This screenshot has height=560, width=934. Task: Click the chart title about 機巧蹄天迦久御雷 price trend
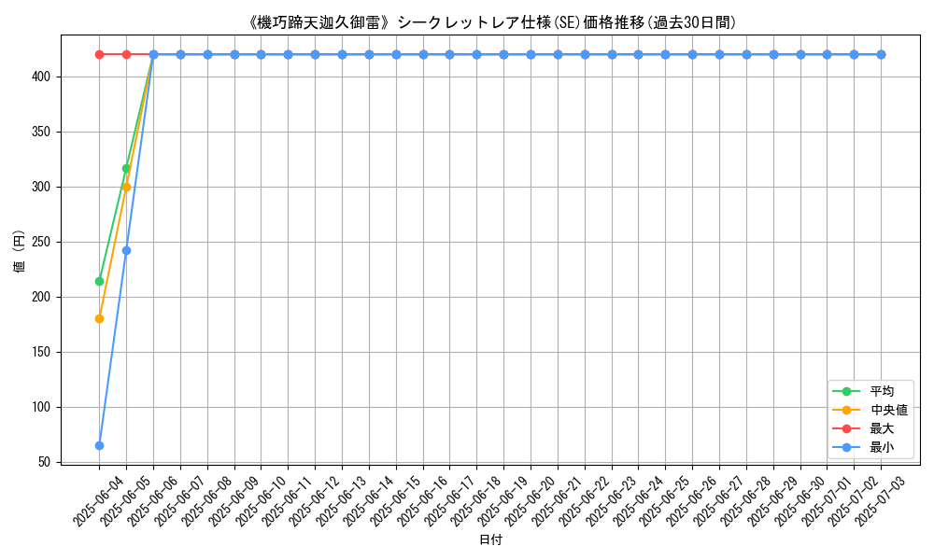[x=491, y=22]
